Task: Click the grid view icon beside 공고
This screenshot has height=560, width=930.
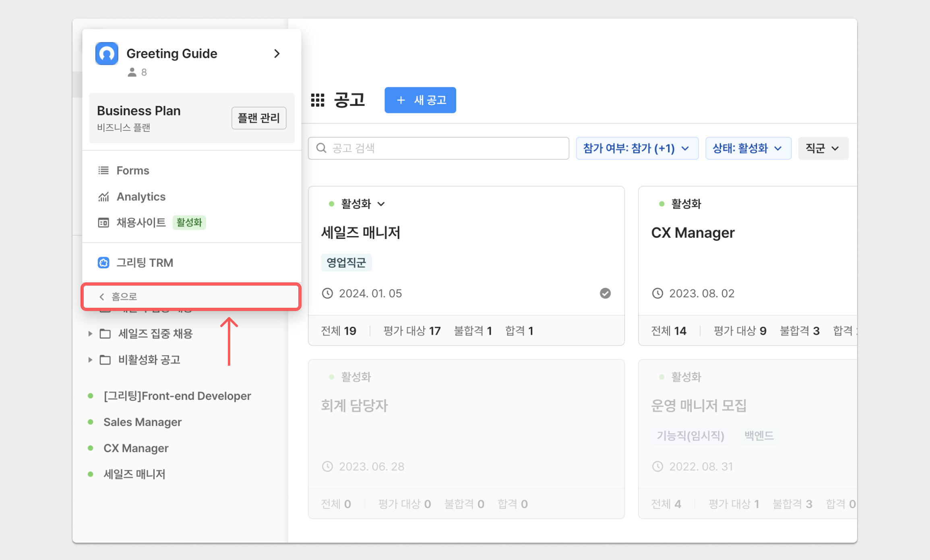Action: pyautogui.click(x=318, y=100)
